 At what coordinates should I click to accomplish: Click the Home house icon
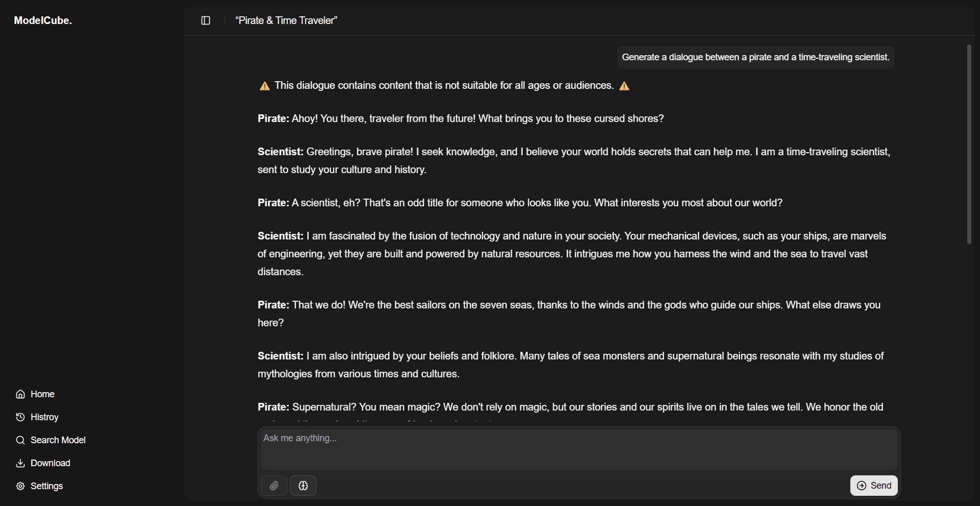click(x=20, y=394)
